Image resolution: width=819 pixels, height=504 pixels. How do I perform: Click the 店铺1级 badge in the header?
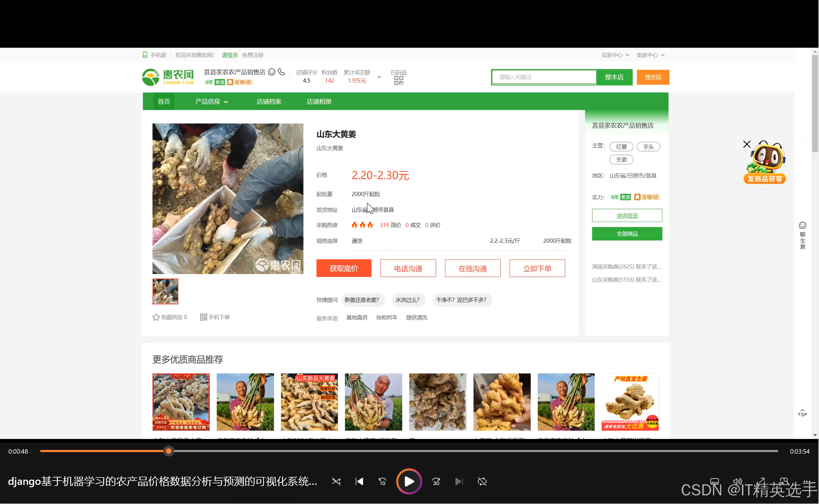240,82
